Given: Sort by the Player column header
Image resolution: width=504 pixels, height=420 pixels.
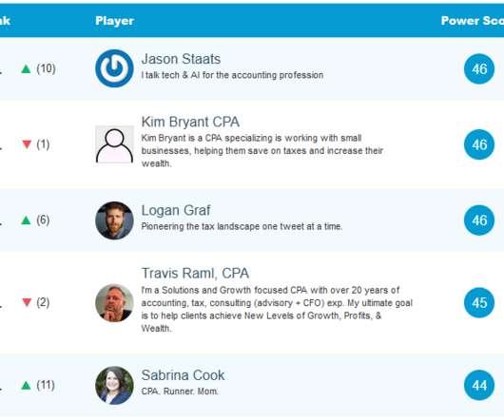Looking at the screenshot, I should tap(115, 21).
